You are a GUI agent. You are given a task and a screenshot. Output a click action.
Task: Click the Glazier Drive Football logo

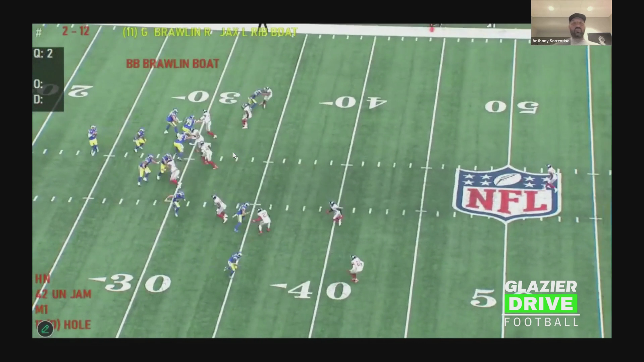(x=541, y=304)
